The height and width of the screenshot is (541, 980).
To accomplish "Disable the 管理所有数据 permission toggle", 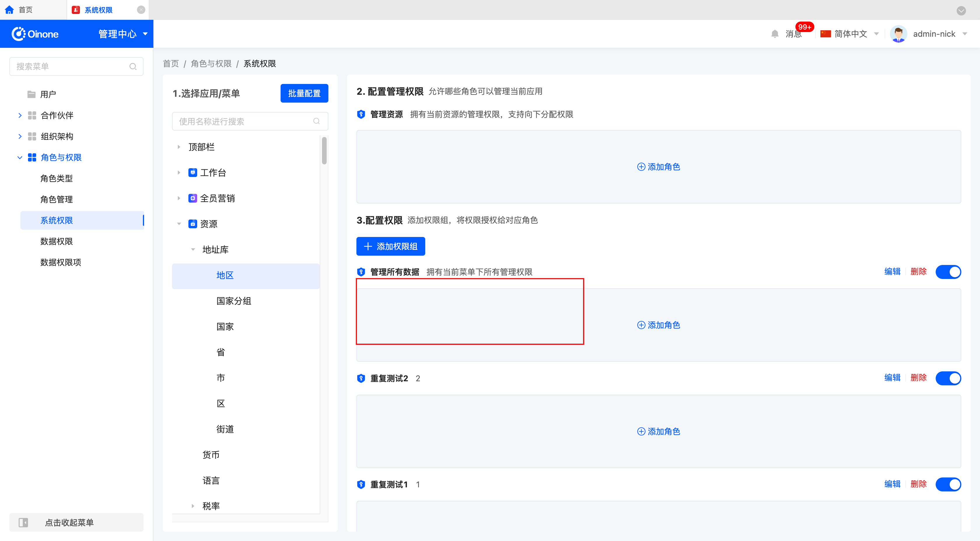I will [948, 272].
